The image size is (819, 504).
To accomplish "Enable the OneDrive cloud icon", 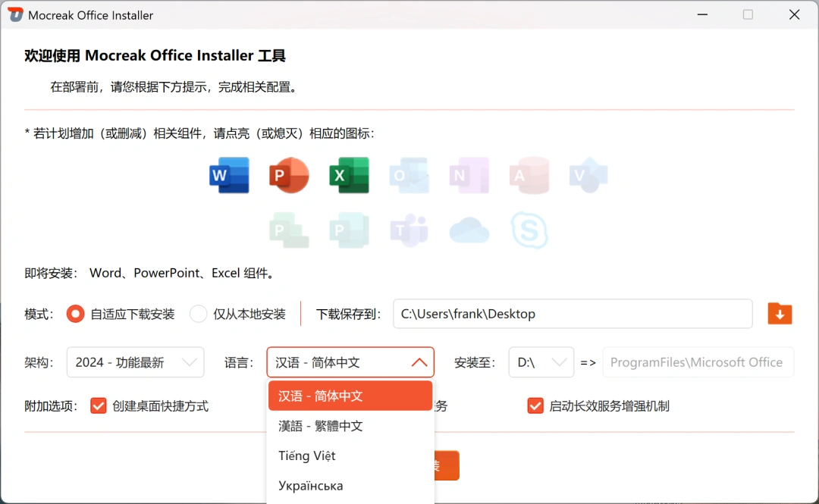I will point(469,230).
